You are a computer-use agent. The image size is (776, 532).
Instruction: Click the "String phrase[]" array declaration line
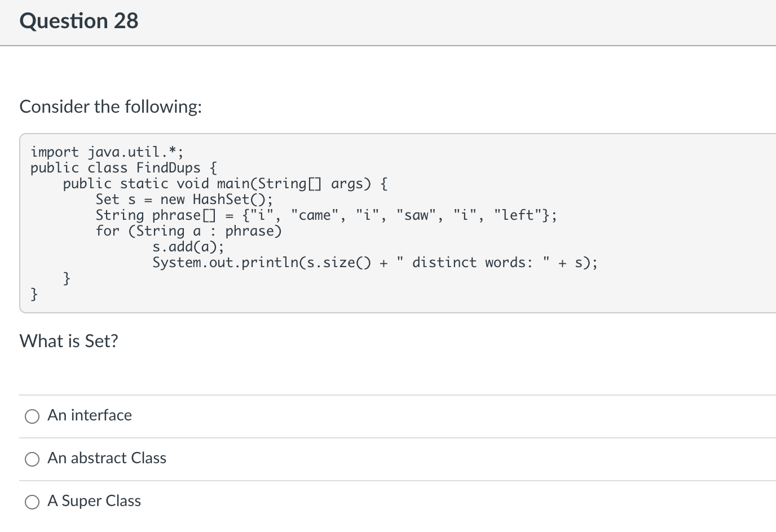(x=326, y=215)
